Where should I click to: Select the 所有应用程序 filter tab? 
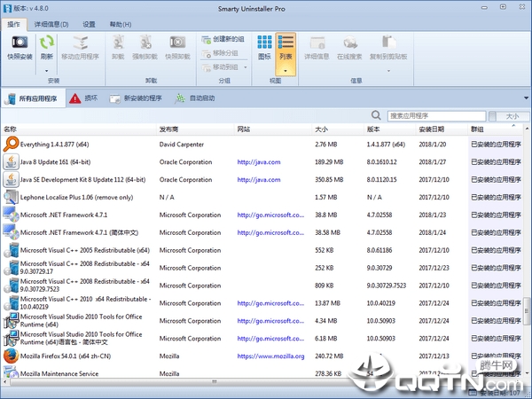pos(33,98)
